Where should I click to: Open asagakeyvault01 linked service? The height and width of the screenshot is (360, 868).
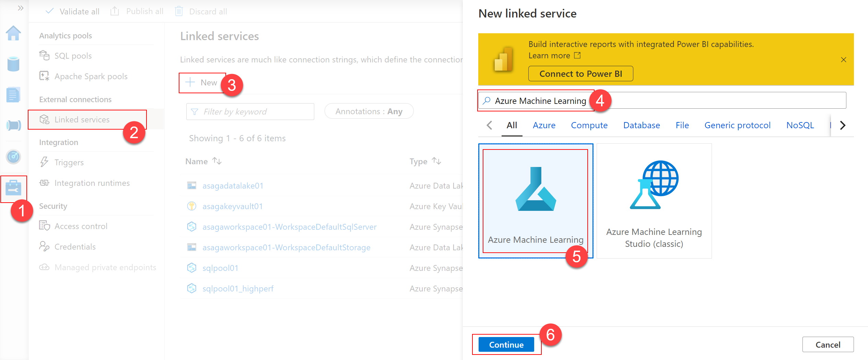coord(233,206)
